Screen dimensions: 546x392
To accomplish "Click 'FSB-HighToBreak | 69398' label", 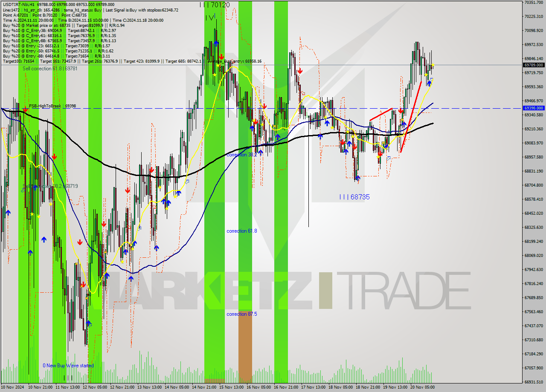I will [52, 106].
